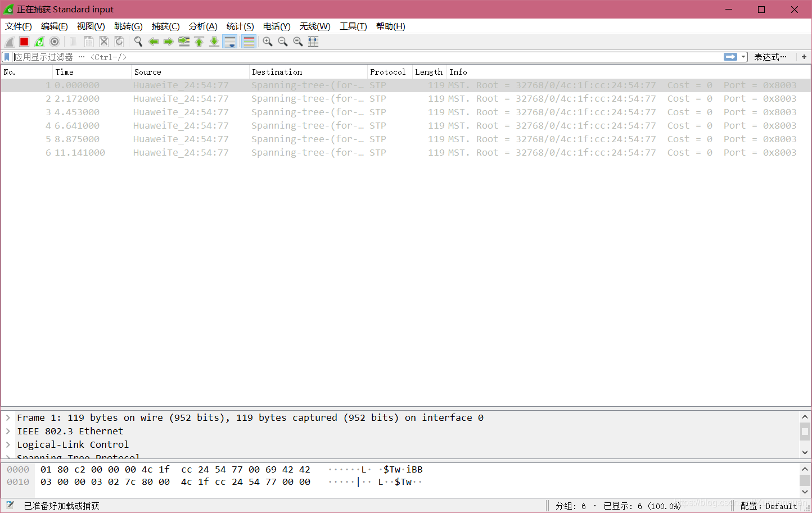Open find packet magnifier tool

(138, 42)
